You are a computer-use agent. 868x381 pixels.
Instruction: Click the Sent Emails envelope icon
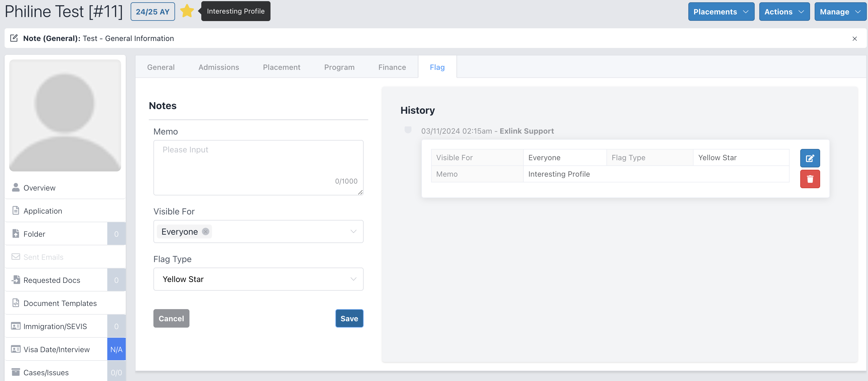16,257
